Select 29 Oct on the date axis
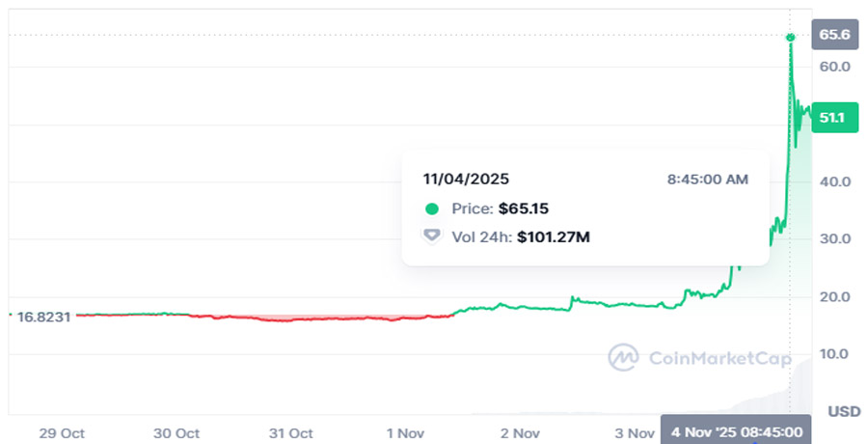Viewport: 868px width, 444px height. click(61, 432)
